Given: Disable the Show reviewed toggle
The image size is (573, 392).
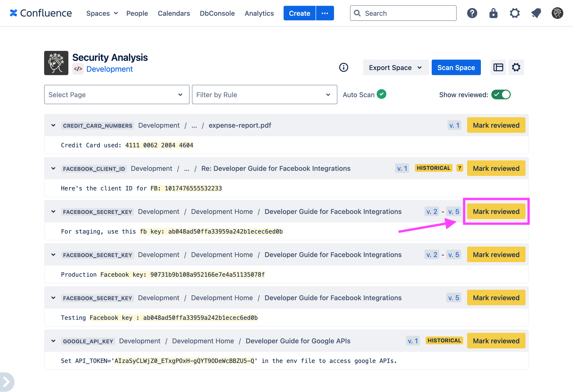Looking at the screenshot, I should [501, 94].
